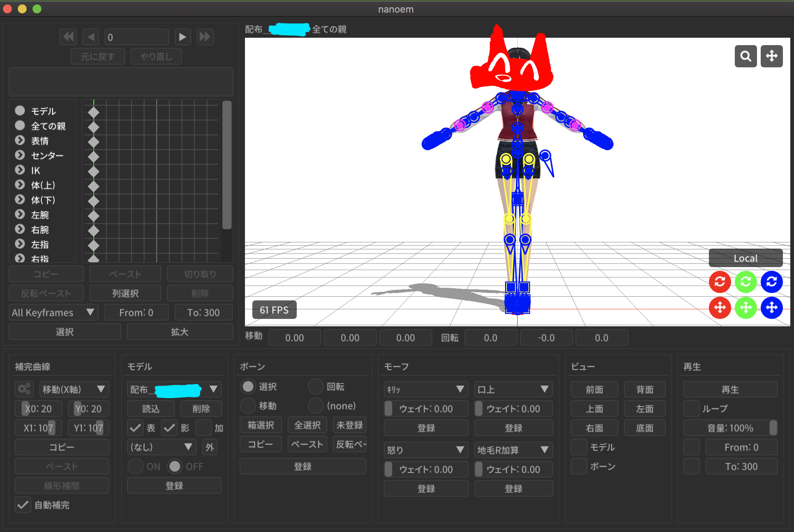Click the gray move camera arrows icon

(771, 56)
